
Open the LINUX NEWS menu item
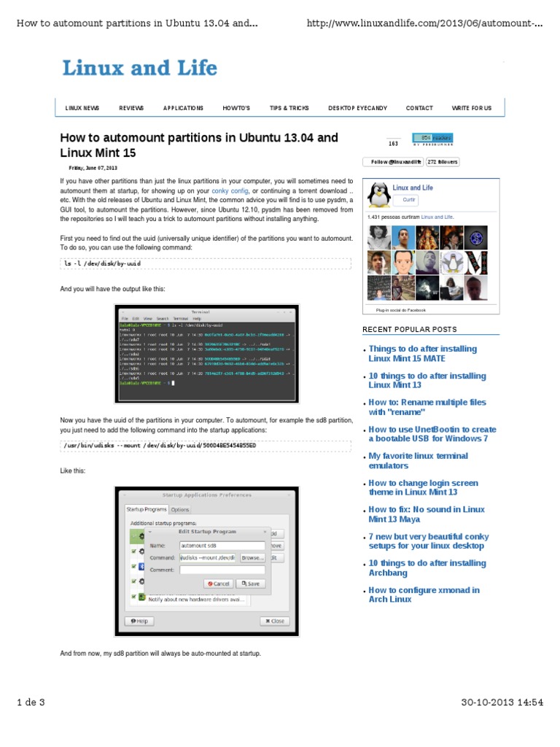coord(82,108)
